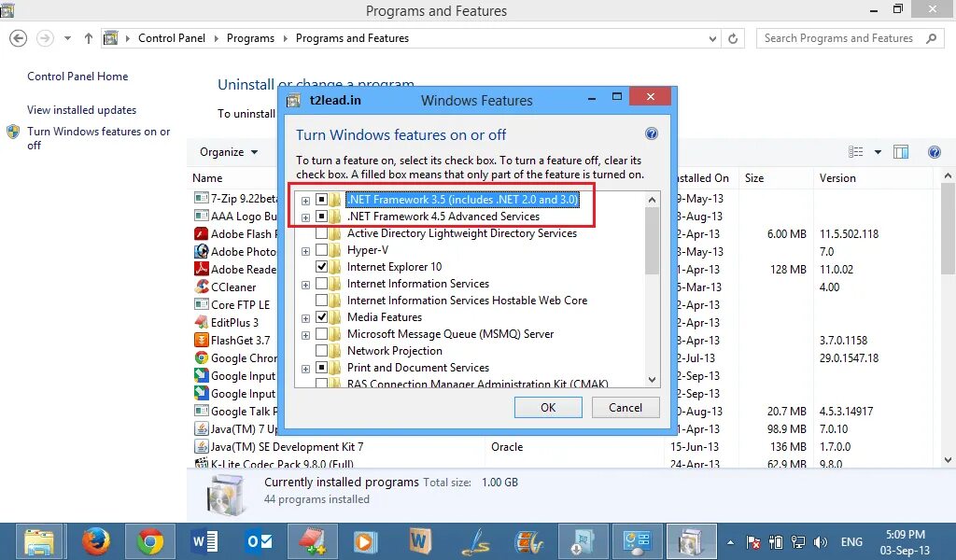
Task: Check Microsoft Message Queue (MSMQ) Server
Action: click(x=321, y=334)
